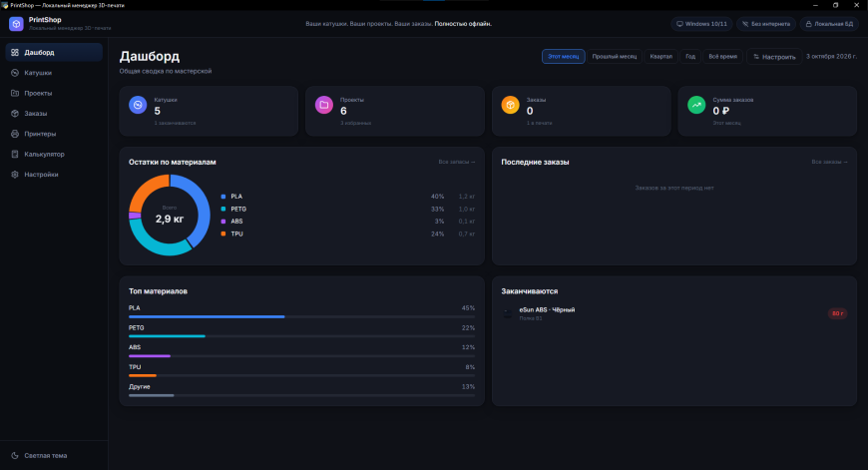Viewport: 868px width, 470px height.
Task: Click the red 80 г remaining badge
Action: (837, 314)
